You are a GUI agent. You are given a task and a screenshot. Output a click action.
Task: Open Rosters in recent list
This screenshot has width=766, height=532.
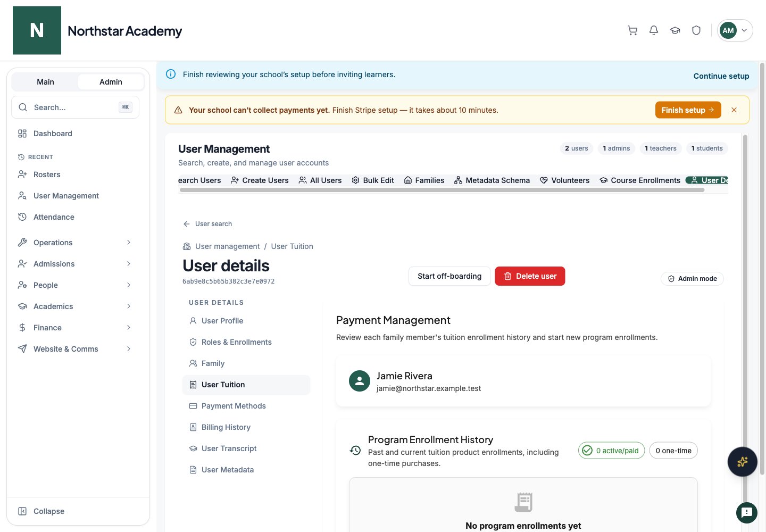click(x=74, y=174)
